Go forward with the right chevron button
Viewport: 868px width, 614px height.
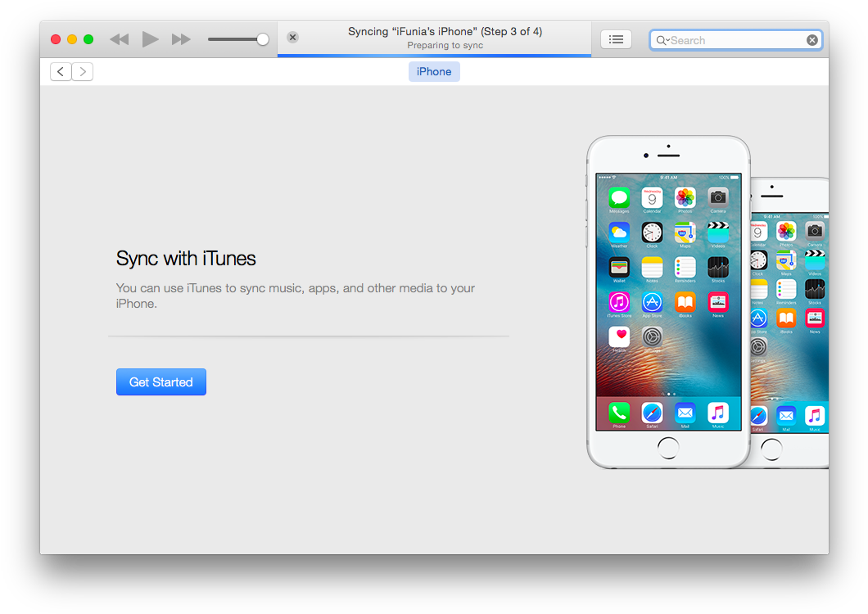[83, 71]
